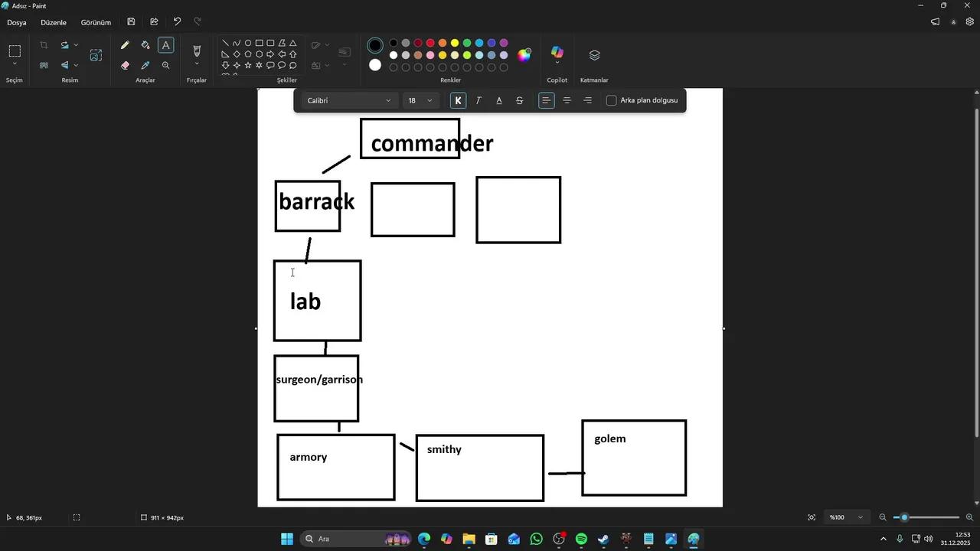The width and height of the screenshot is (980, 551).
Task: Click the Ara search box in the taskbar
Action: (x=337, y=538)
